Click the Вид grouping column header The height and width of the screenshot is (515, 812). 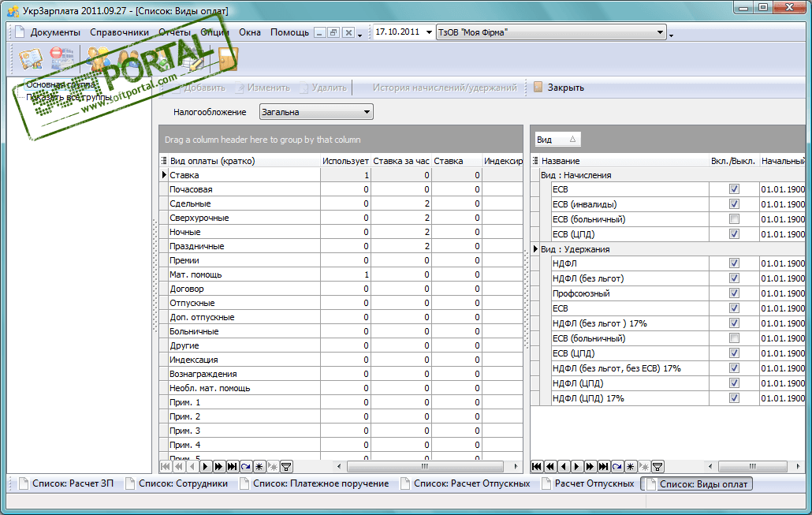557,139
